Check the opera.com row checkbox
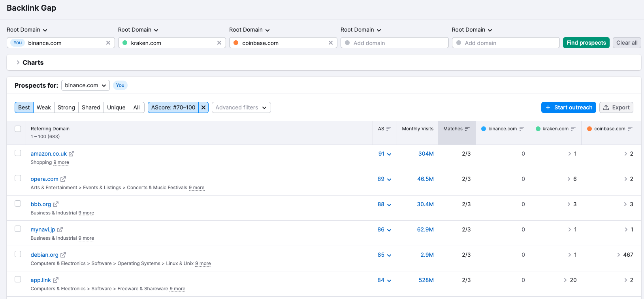The image size is (644, 299). click(18, 178)
